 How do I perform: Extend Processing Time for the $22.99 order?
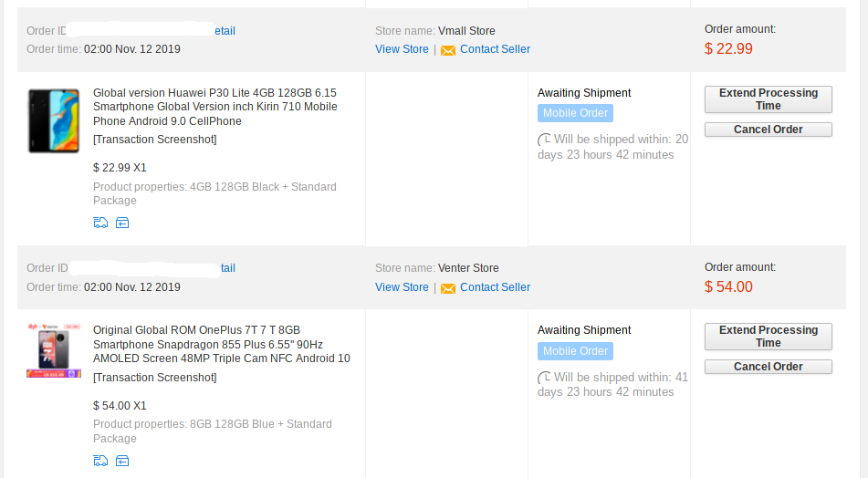coord(768,99)
